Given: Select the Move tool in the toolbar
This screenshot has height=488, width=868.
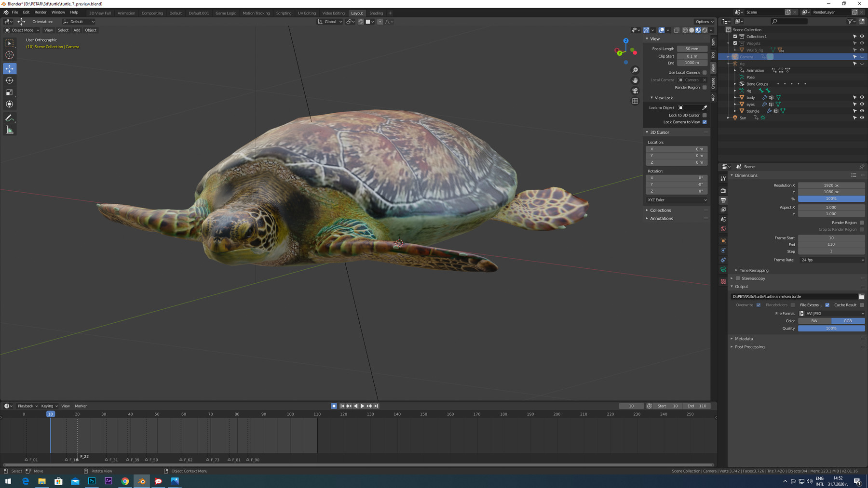Looking at the screenshot, I should point(10,68).
